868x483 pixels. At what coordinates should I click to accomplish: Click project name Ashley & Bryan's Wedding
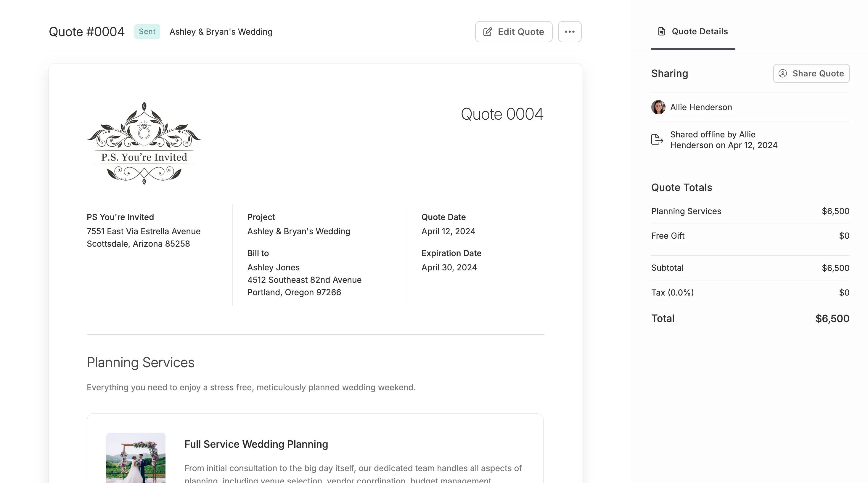(x=298, y=231)
